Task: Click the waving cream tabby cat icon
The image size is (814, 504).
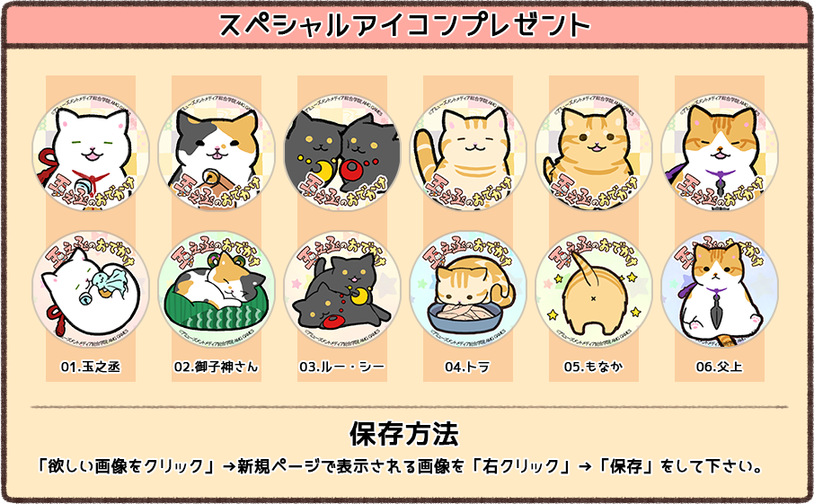Action: point(468,152)
